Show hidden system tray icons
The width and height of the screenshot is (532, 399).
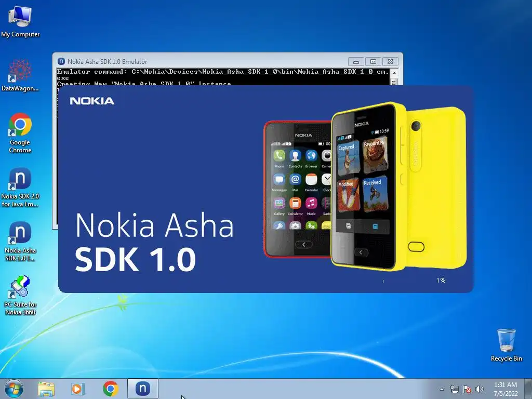click(x=442, y=389)
